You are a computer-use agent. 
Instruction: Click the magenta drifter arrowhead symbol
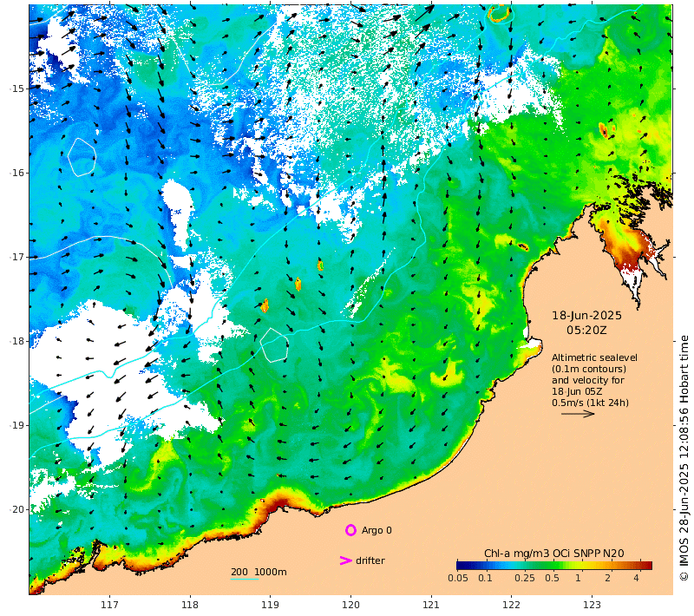(345, 560)
